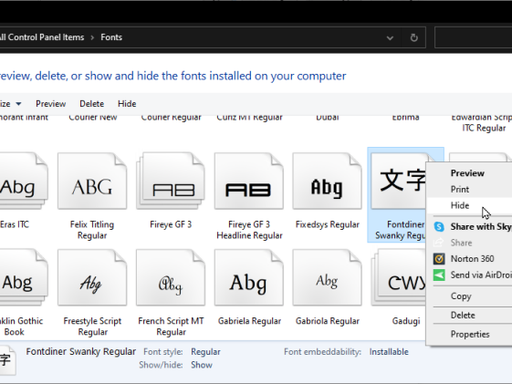Click the Courier Regular font label
This screenshot has width=512, height=384.
pos(171,118)
